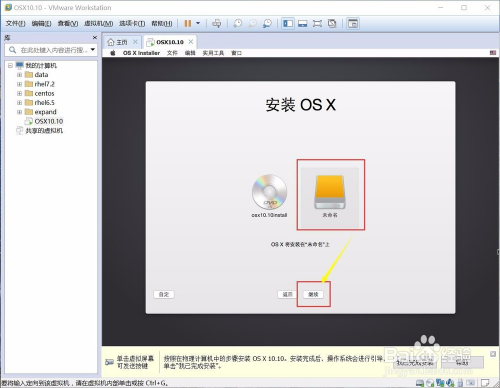The height and width of the screenshot is (388, 500).
Task: Select the yellow 未命名 hard disk
Action: 330,196
